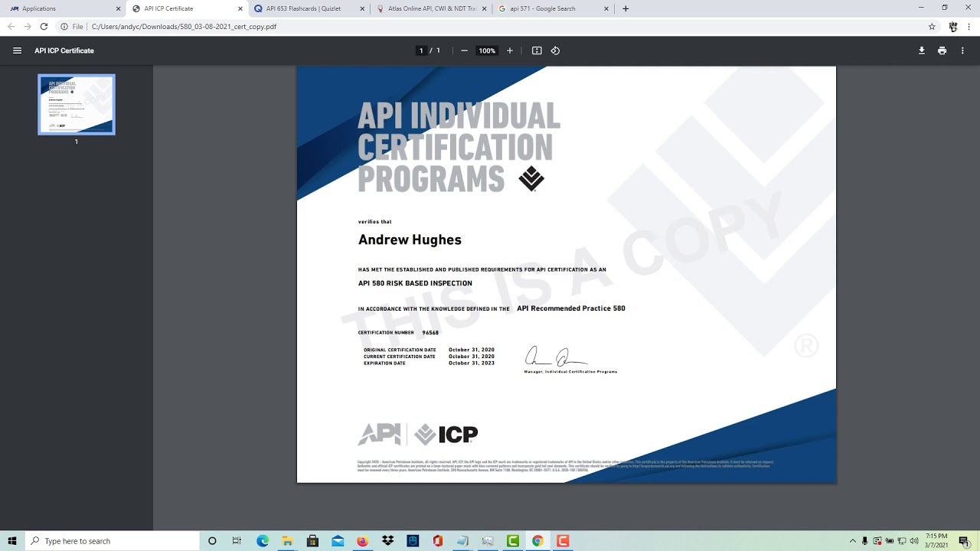This screenshot has width=980, height=551.
Task: Open Microsoft Office from taskbar
Action: click(437, 541)
